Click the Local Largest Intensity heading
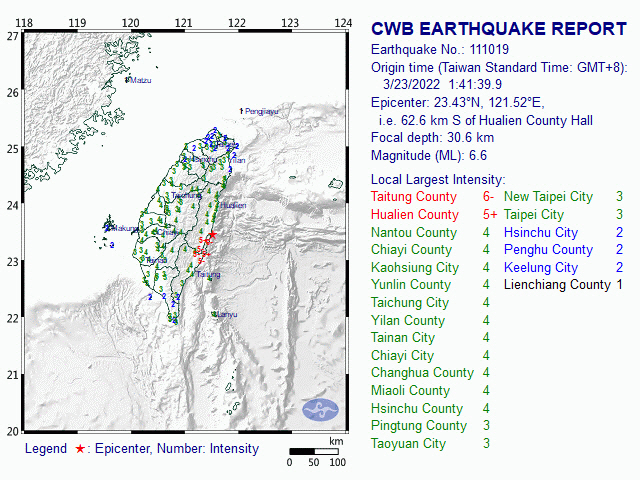Screen dimensions: 640x480 click(x=439, y=179)
